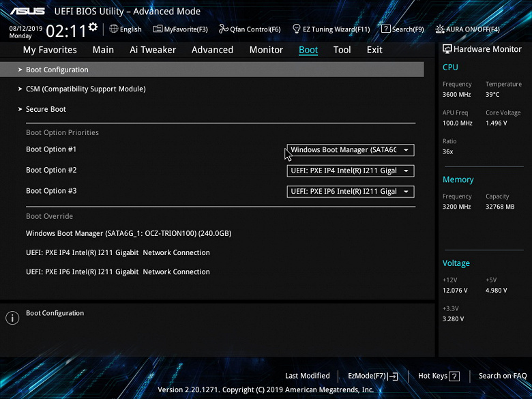Launch EZ Tuning Wizard bulb icon
The image size is (532, 399).
click(296, 29)
